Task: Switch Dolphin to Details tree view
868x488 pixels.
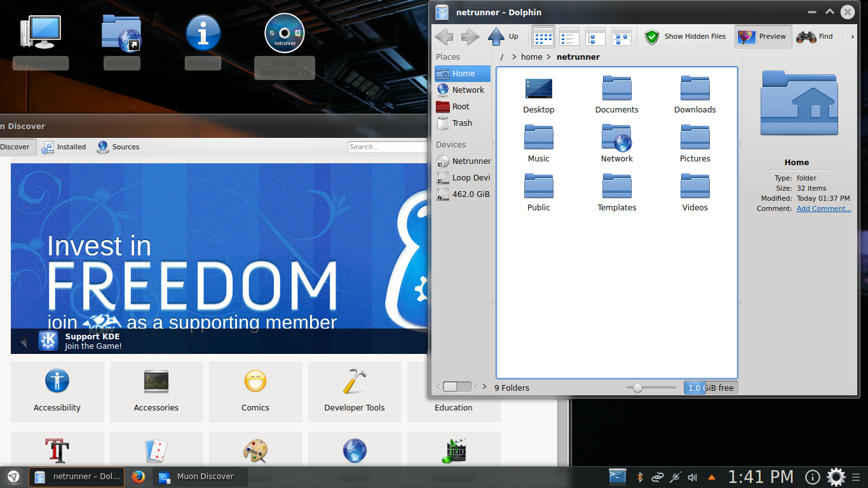Action: [x=595, y=37]
